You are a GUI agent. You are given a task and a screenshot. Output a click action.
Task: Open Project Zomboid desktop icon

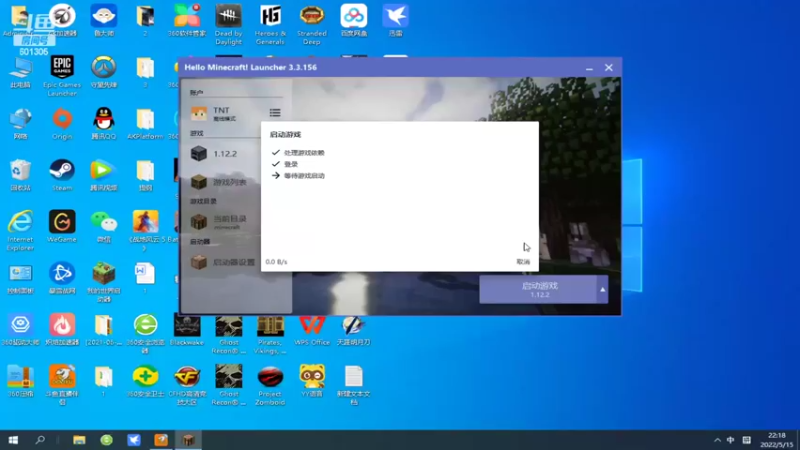pyautogui.click(x=270, y=385)
